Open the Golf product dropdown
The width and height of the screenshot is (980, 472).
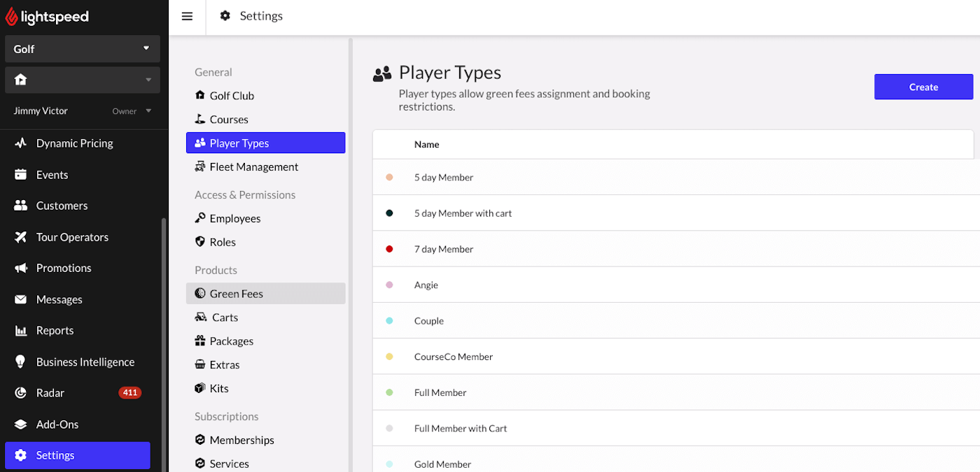pyautogui.click(x=83, y=49)
